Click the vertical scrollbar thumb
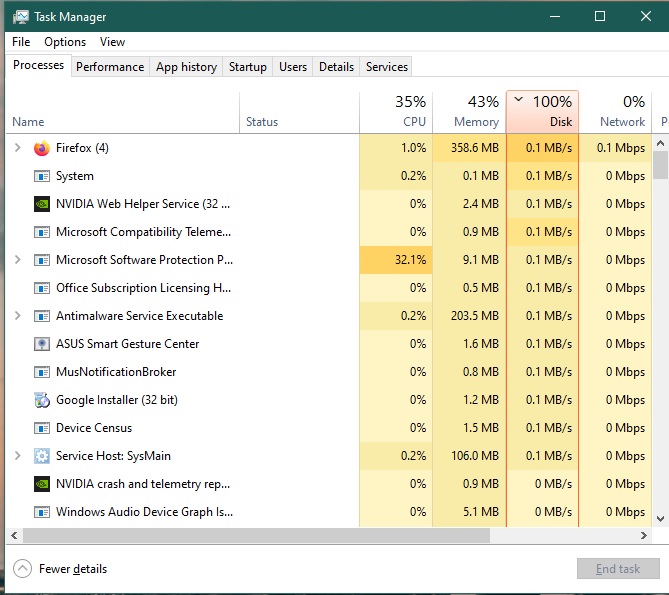The height and width of the screenshot is (595, 669). [660, 165]
